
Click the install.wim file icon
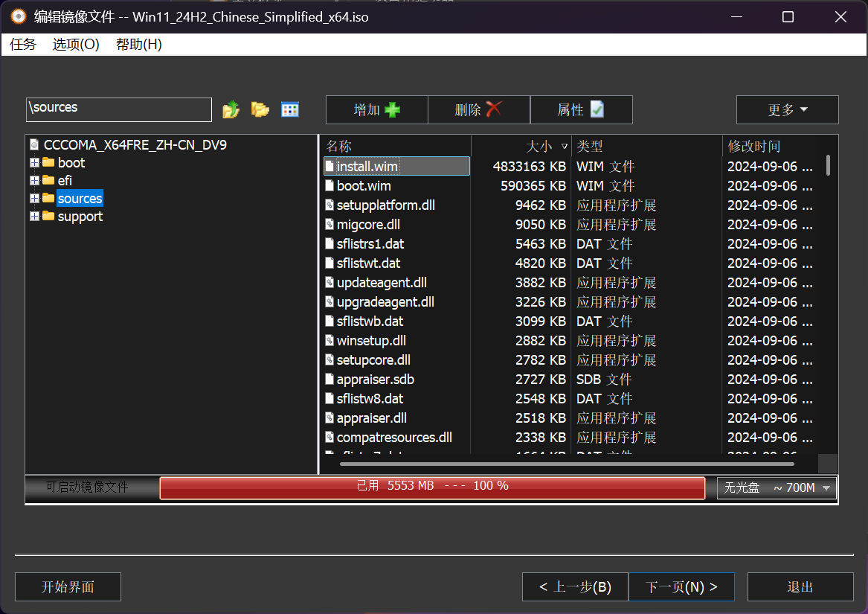point(330,166)
